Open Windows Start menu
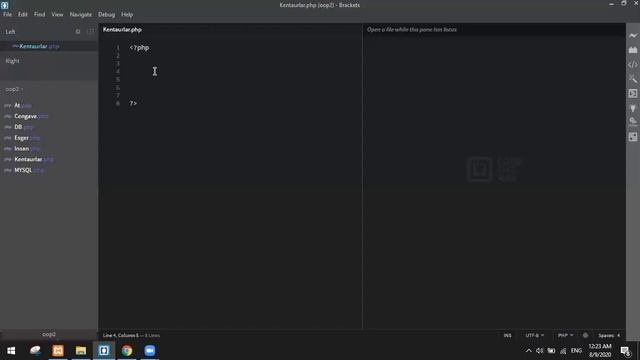 point(11,351)
